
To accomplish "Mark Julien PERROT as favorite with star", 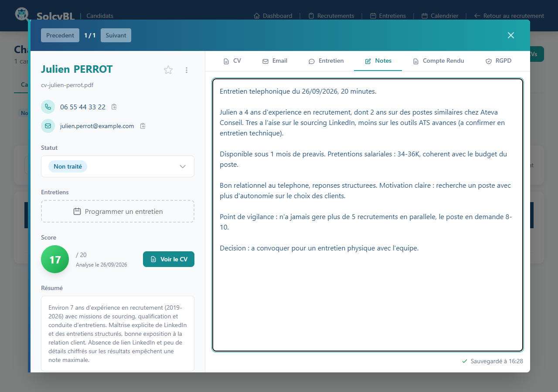I will pyautogui.click(x=168, y=70).
